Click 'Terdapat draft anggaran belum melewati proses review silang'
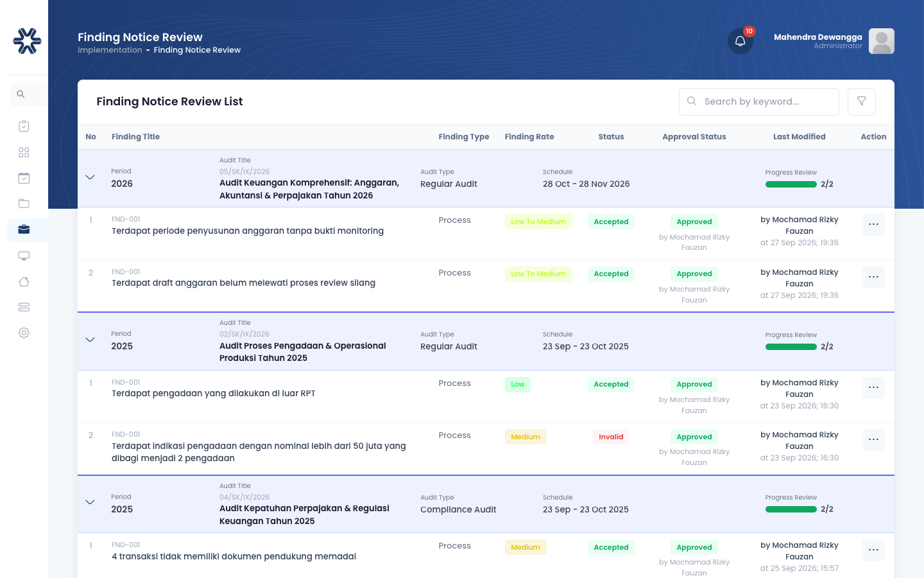Viewport: 924px width, 578px height. (243, 283)
